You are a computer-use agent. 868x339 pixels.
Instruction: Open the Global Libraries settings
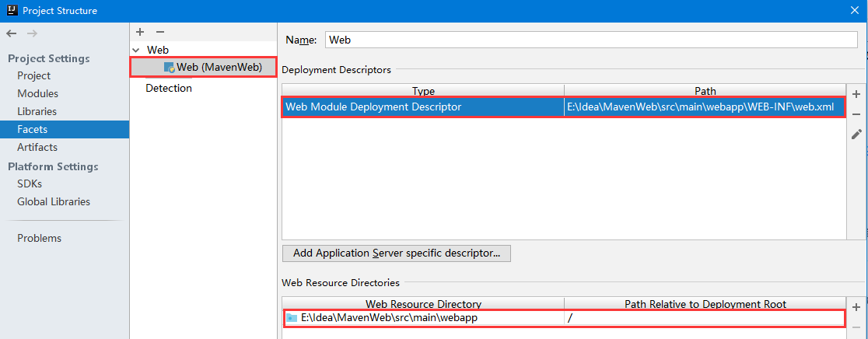[x=54, y=201]
